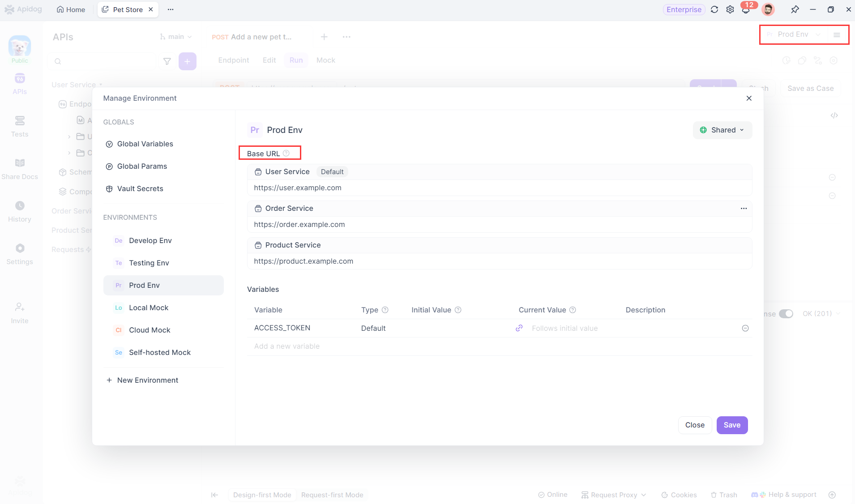Open notifications bell with 12 badge

pos(746,9)
